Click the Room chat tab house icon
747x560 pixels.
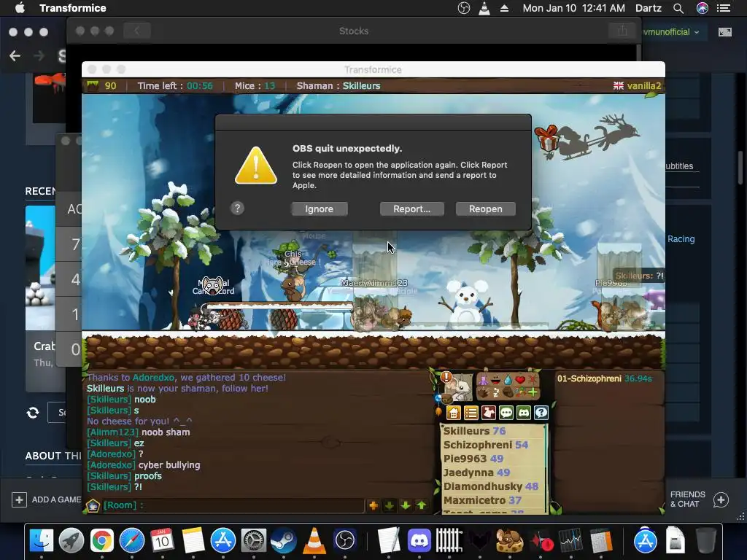(x=93, y=505)
